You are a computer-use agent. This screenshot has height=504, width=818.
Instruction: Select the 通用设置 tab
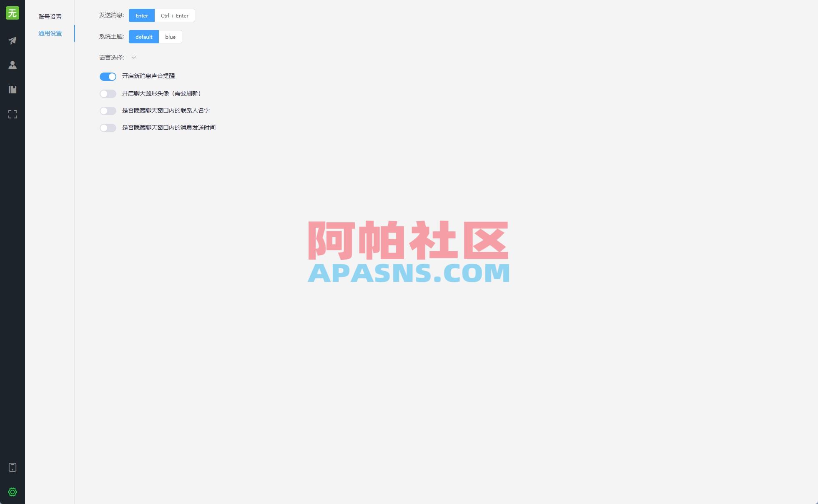coord(50,33)
